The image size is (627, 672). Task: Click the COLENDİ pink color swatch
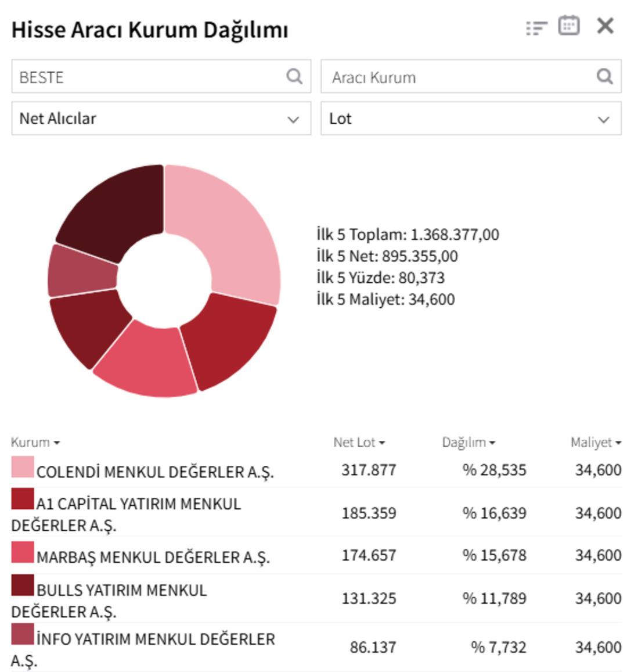[23, 466]
